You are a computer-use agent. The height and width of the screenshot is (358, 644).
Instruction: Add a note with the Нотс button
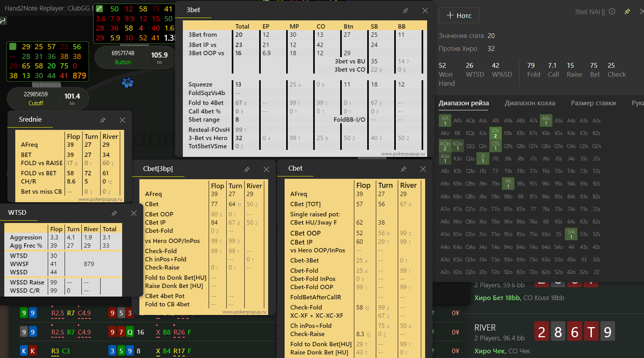[x=459, y=15]
